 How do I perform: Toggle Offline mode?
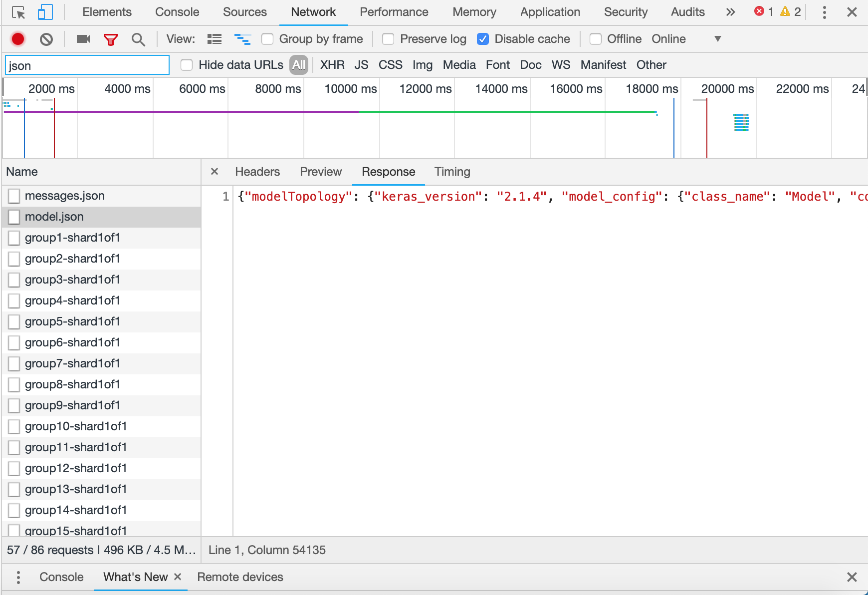596,39
